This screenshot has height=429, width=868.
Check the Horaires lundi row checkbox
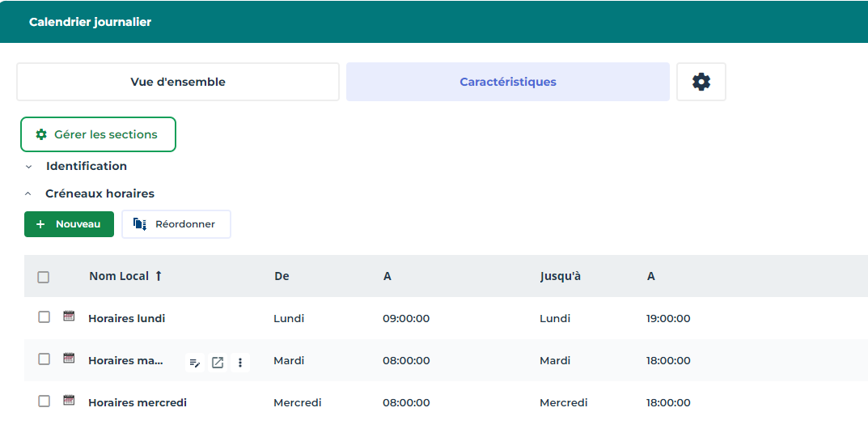click(44, 317)
